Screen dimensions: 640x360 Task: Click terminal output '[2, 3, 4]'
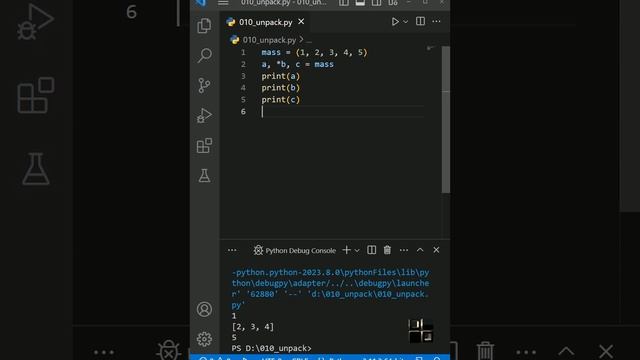click(253, 327)
